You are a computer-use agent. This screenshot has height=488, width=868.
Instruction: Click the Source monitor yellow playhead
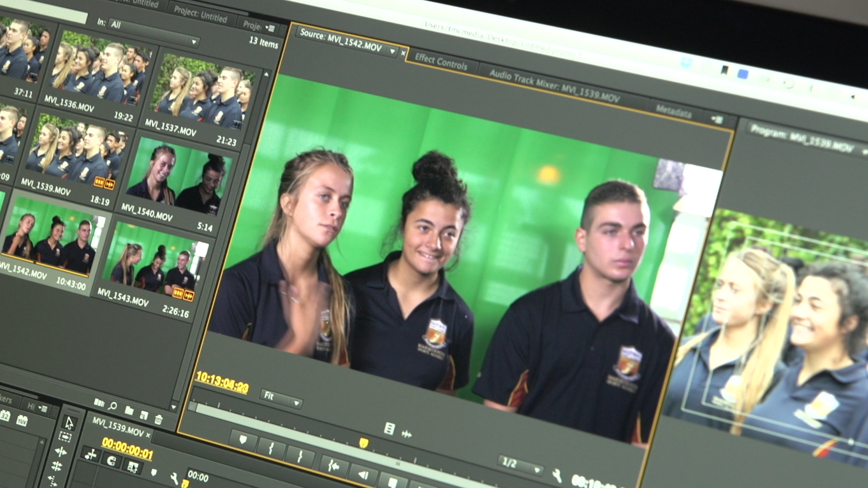click(364, 443)
